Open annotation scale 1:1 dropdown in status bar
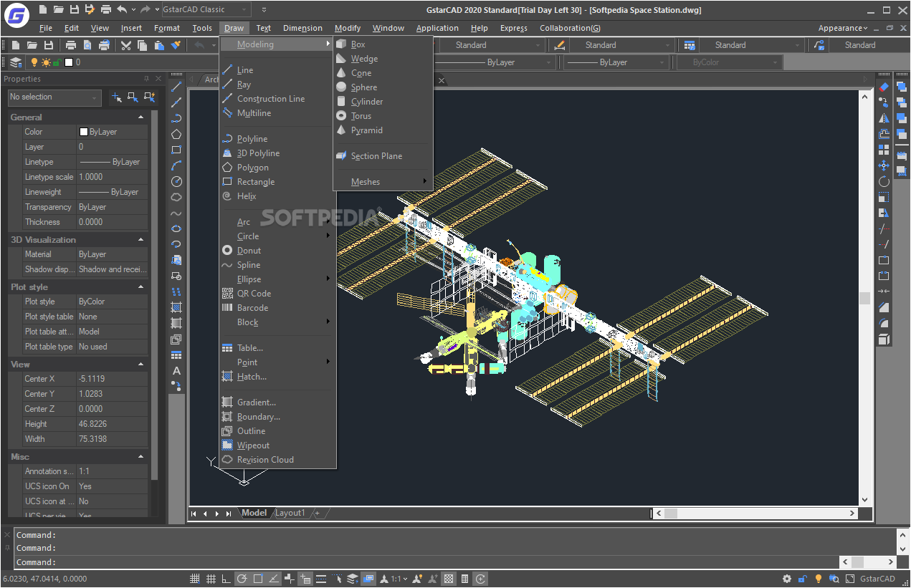Viewport: 911px width, 588px height. (399, 579)
